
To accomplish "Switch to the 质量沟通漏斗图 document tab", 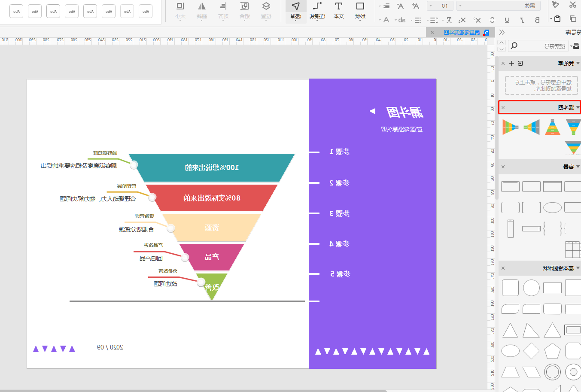I will pos(462,33).
